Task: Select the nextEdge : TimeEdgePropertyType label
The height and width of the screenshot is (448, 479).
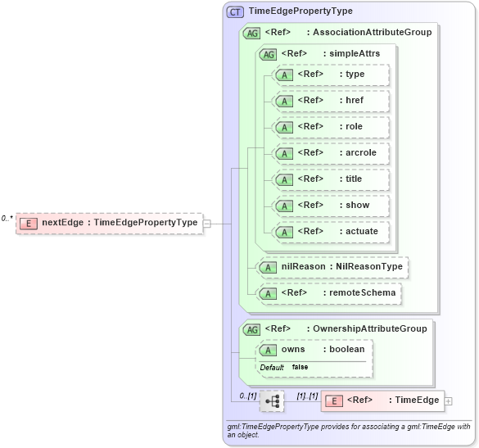Action: [x=120, y=223]
